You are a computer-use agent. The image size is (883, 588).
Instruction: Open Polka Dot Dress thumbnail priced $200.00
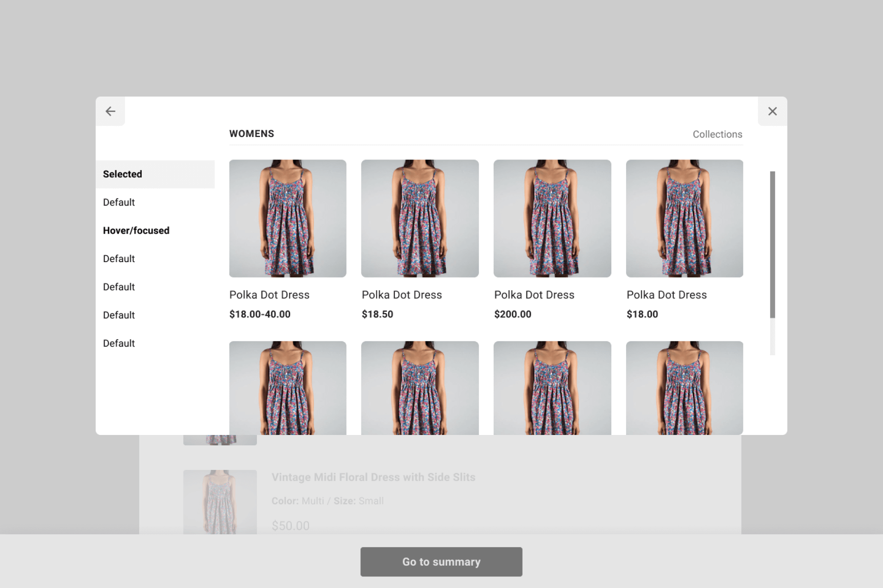[552, 219]
